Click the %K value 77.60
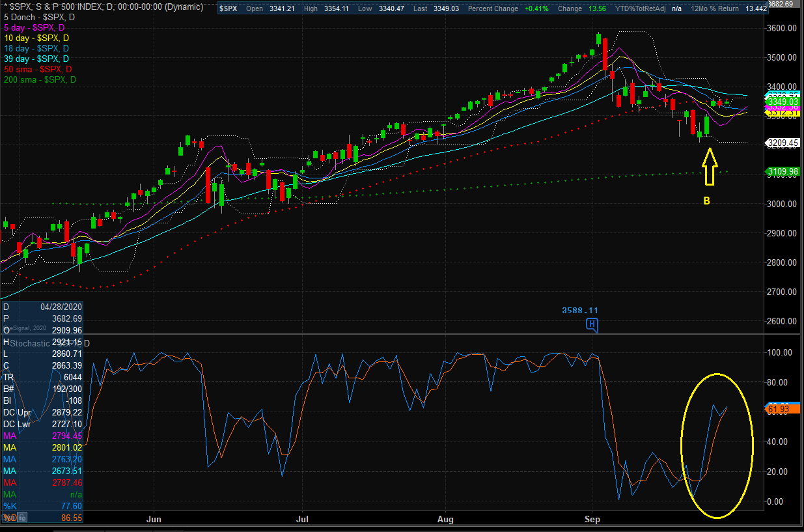The height and width of the screenshot is (532, 804). [x=70, y=506]
